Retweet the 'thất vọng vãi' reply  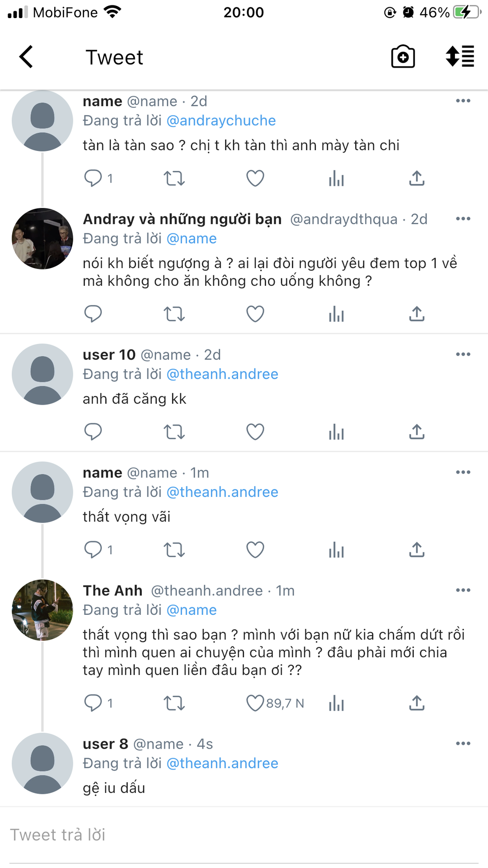pyautogui.click(x=174, y=550)
